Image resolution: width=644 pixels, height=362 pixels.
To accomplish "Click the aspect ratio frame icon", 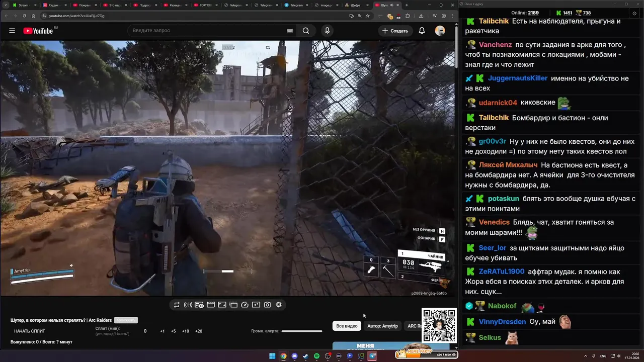I will coord(222,305).
